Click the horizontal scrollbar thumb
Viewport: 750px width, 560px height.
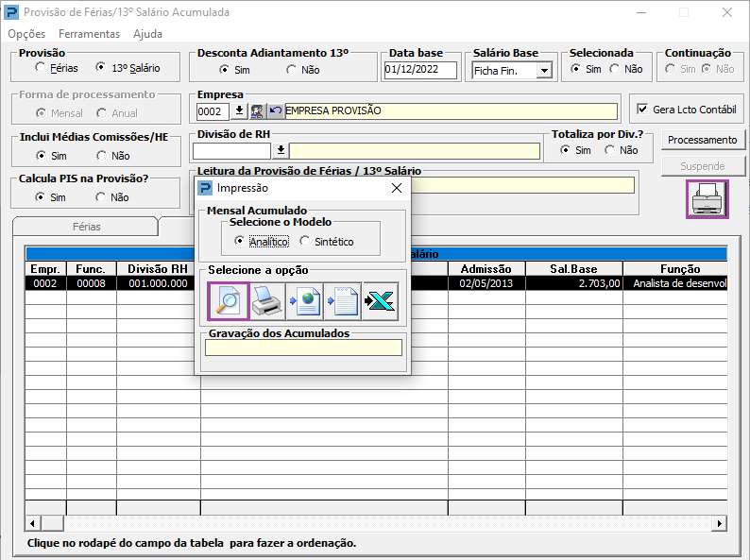[x=52, y=523]
